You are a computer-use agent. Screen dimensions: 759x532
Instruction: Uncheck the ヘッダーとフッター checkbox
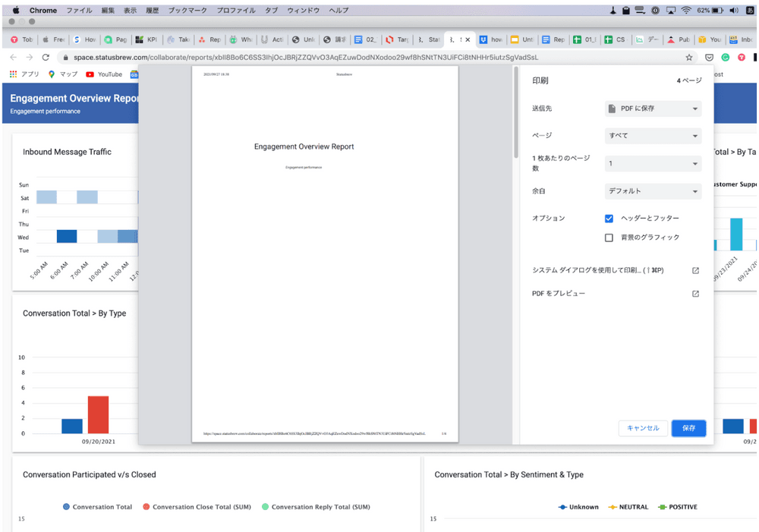(x=609, y=219)
